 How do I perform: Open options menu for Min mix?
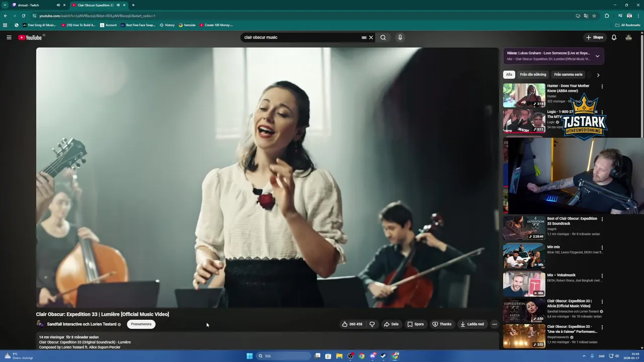(x=602, y=247)
